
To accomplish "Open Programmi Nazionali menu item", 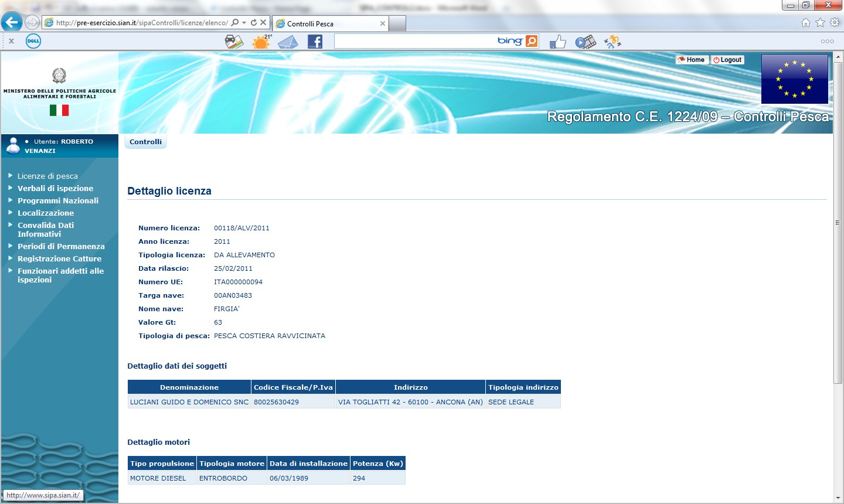I will click(x=58, y=200).
